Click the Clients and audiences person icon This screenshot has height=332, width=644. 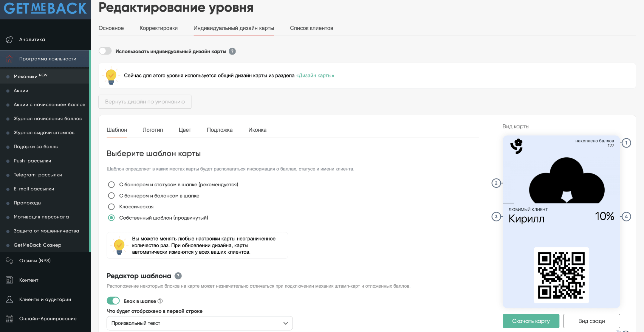tap(10, 300)
